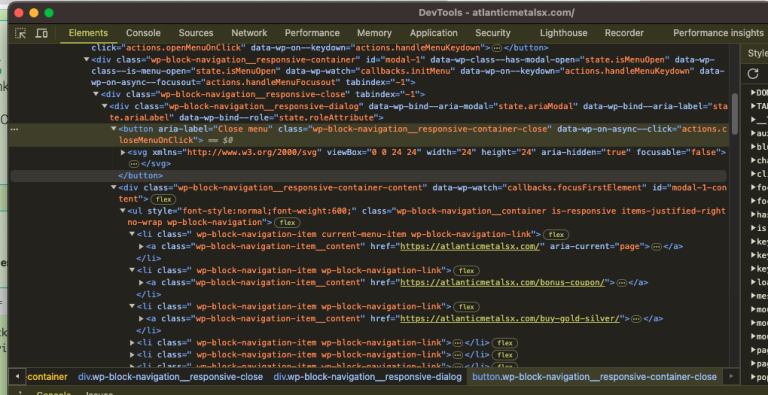The width and height of the screenshot is (768, 395).
Task: Click the three-dots actions icon beside selected button
Action: (15, 129)
